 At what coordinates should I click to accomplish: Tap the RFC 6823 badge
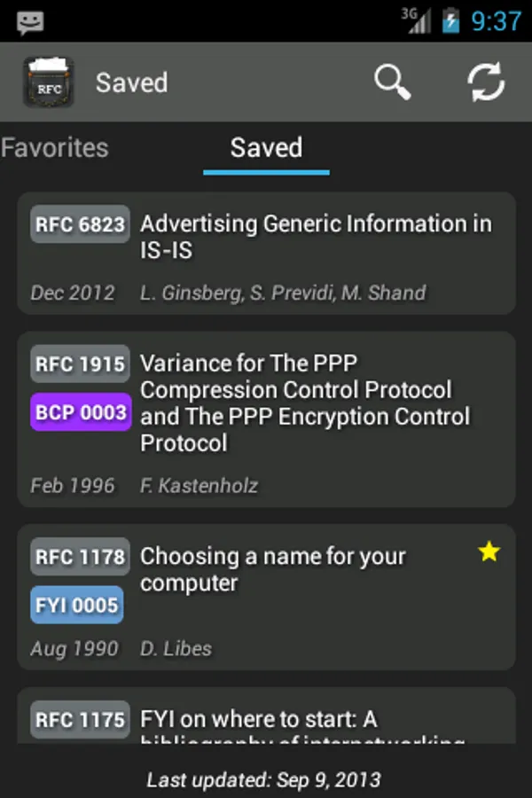pos(80,225)
